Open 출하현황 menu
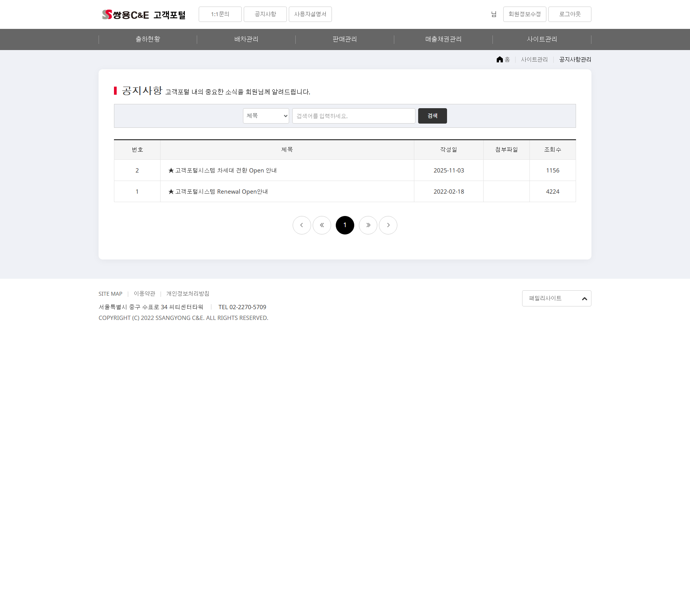 click(148, 39)
